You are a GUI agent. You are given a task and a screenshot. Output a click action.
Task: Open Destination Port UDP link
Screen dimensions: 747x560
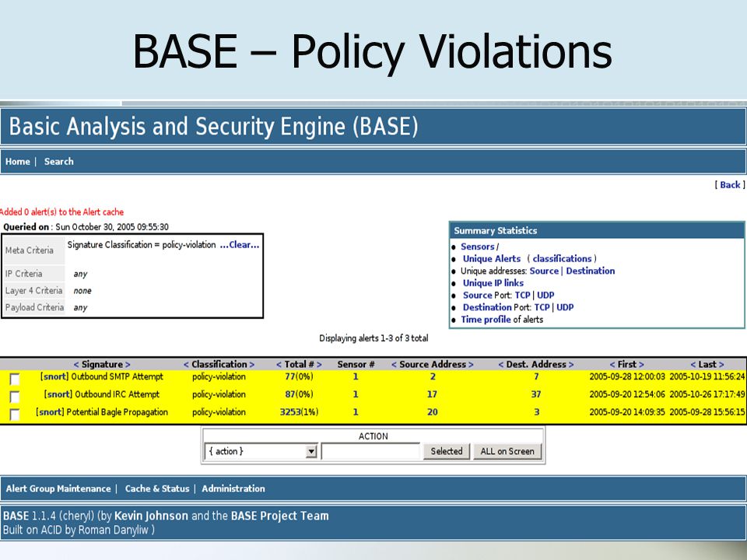pos(565,308)
